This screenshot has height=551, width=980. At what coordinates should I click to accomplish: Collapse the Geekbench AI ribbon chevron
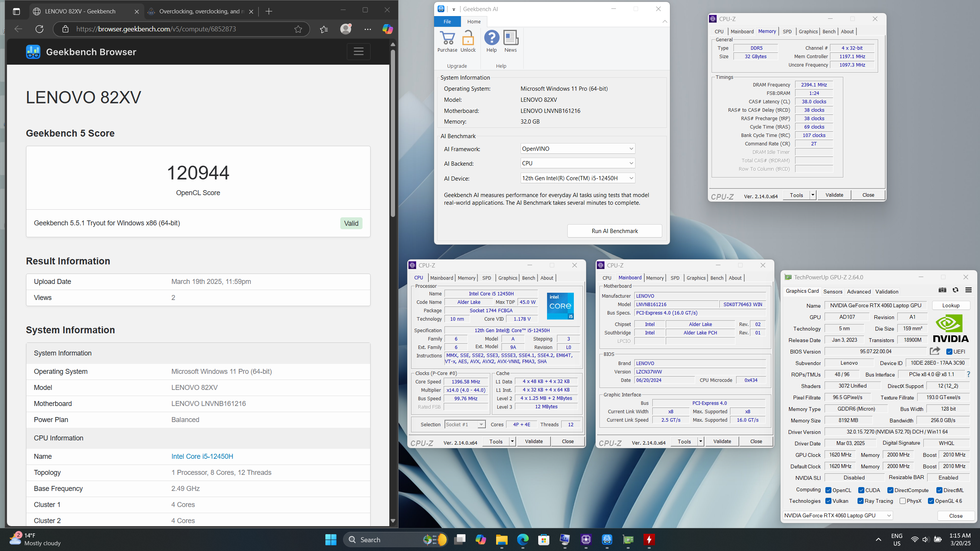tap(665, 21)
